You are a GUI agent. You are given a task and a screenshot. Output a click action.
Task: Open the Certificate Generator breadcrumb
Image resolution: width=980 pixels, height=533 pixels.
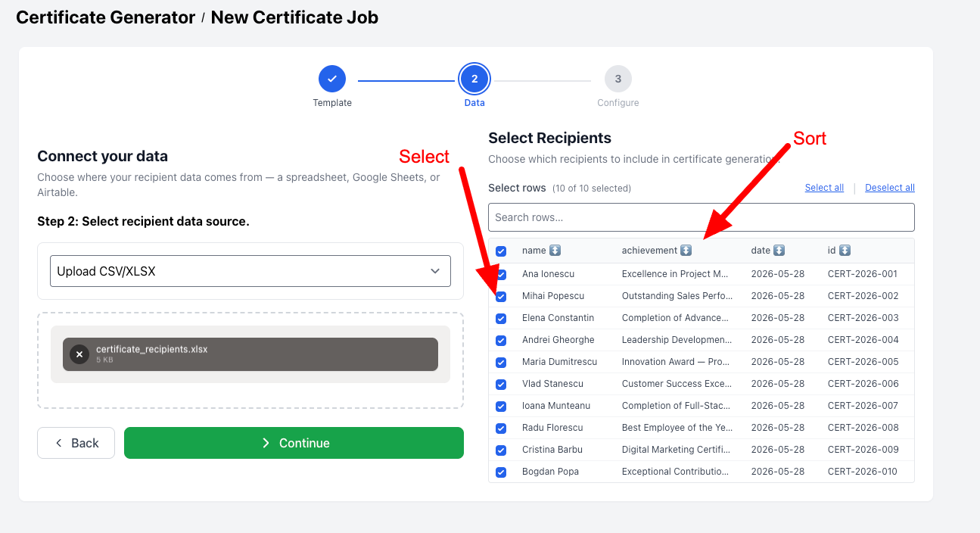click(x=106, y=17)
